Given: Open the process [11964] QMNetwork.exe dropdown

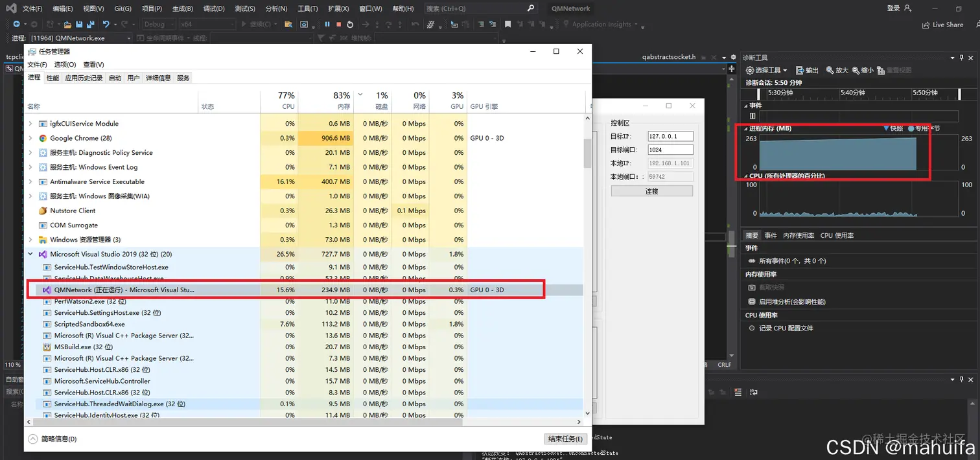Looking at the screenshot, I should click(x=128, y=38).
